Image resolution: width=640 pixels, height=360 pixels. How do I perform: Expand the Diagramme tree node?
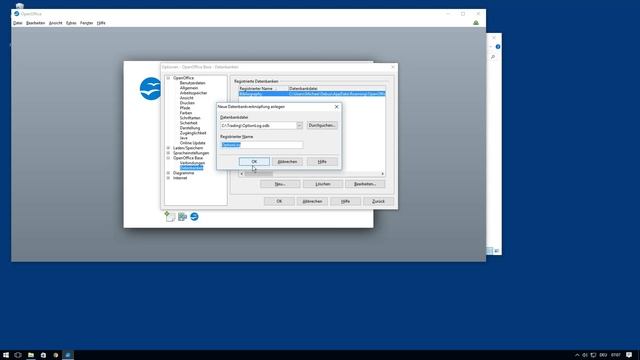(168, 173)
